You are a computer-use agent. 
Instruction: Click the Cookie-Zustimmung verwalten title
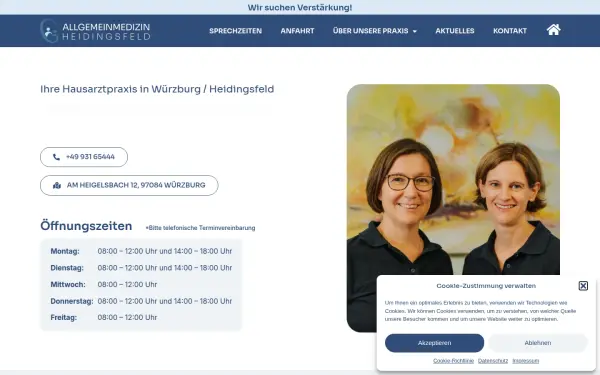coord(486,286)
